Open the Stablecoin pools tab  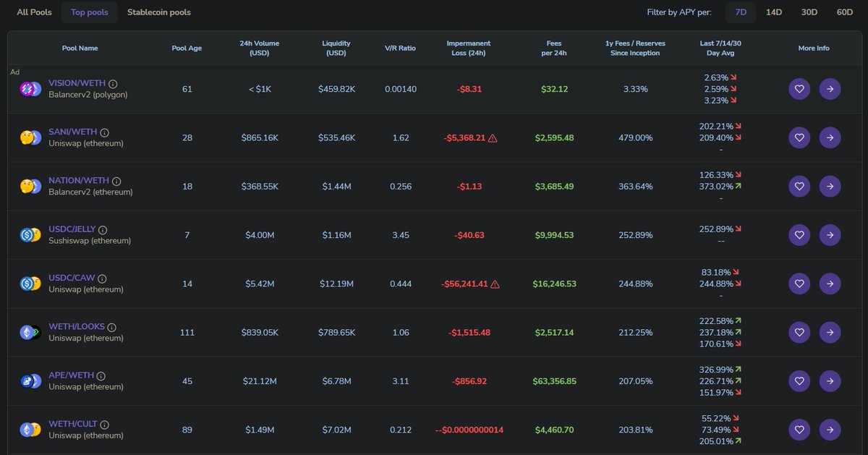159,12
